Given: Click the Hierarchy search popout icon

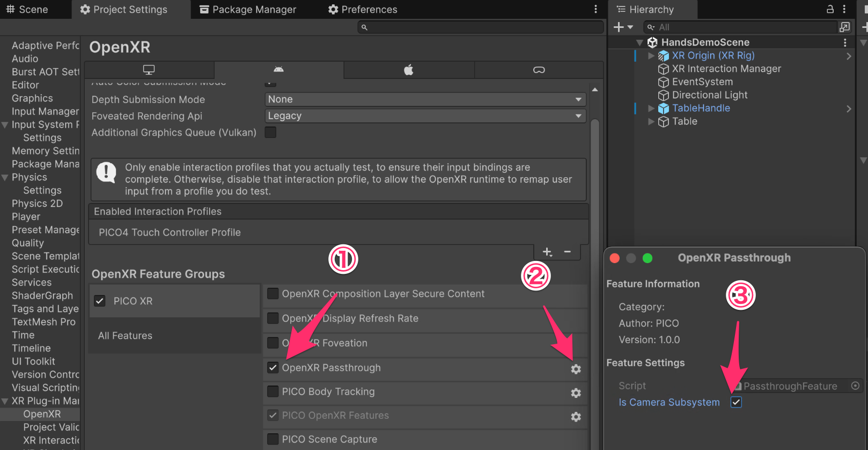Looking at the screenshot, I should [844, 27].
